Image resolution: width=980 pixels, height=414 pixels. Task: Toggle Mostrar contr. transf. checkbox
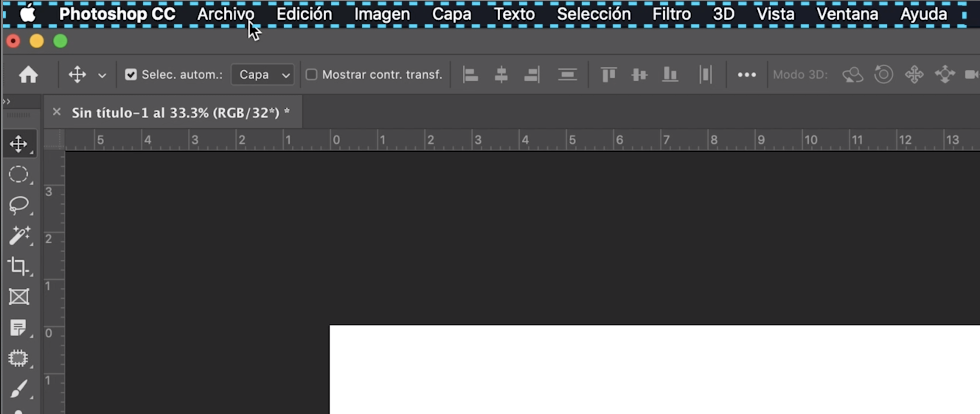pyautogui.click(x=310, y=74)
